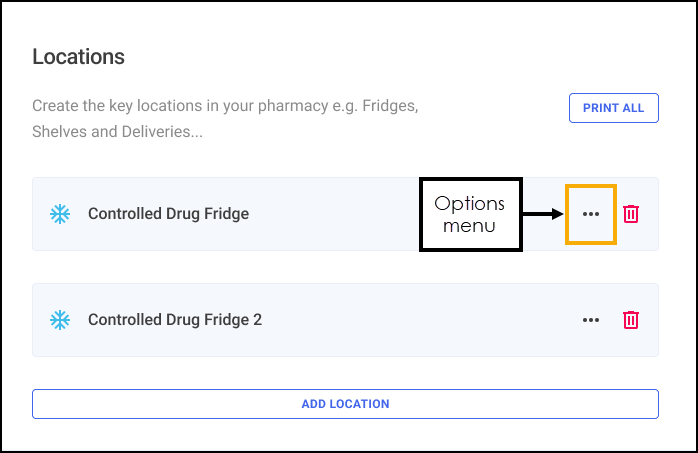Click trash icon for Controlled Drug Fridge 2
Viewport: 698px width, 453px height.
pyautogui.click(x=631, y=320)
